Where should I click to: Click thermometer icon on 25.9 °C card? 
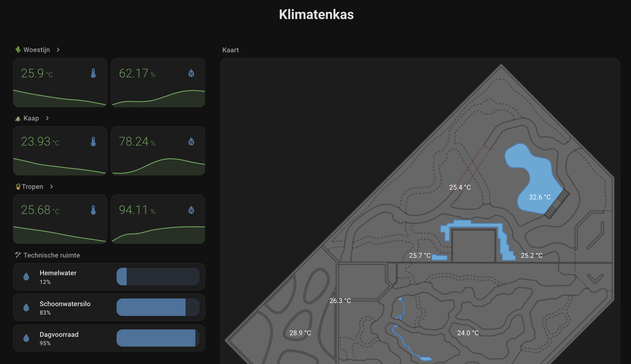point(93,73)
